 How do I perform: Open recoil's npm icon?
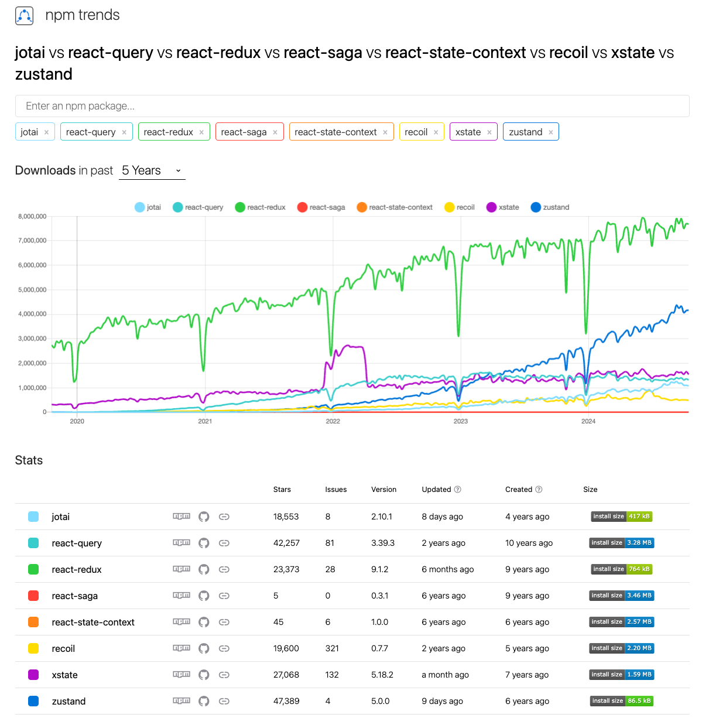pyautogui.click(x=181, y=648)
